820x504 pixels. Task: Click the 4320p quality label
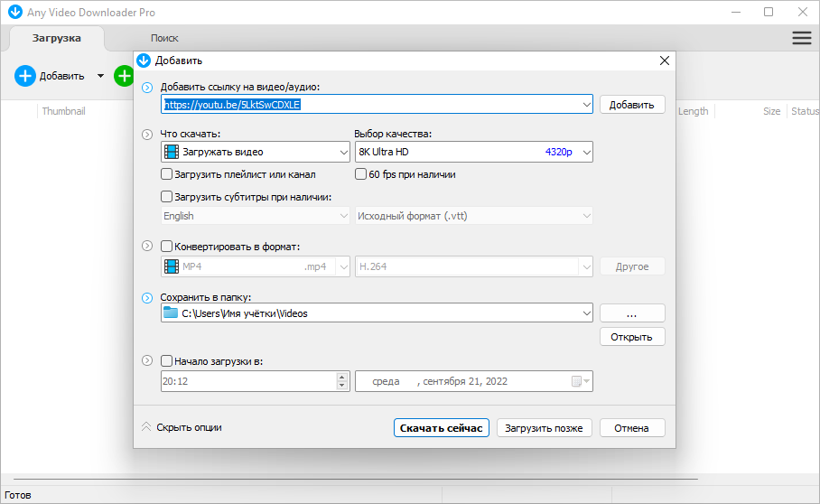coord(558,152)
